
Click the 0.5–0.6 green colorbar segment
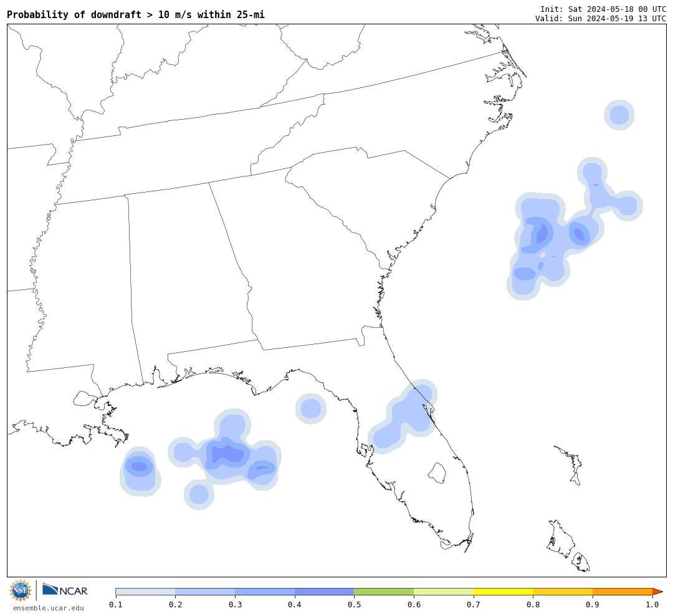click(384, 592)
